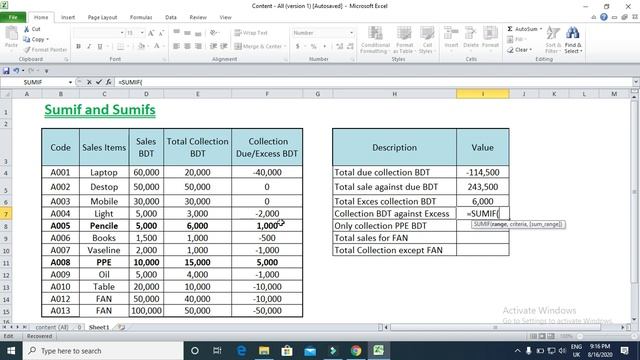640x360 pixels.
Task: Toggle Underline formatting
Action: [x=100, y=47]
